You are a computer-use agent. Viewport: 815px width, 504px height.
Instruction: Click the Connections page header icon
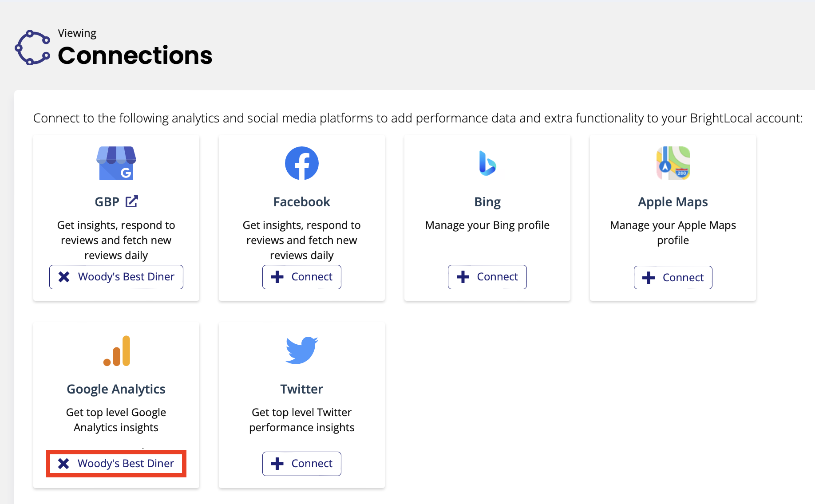32,47
